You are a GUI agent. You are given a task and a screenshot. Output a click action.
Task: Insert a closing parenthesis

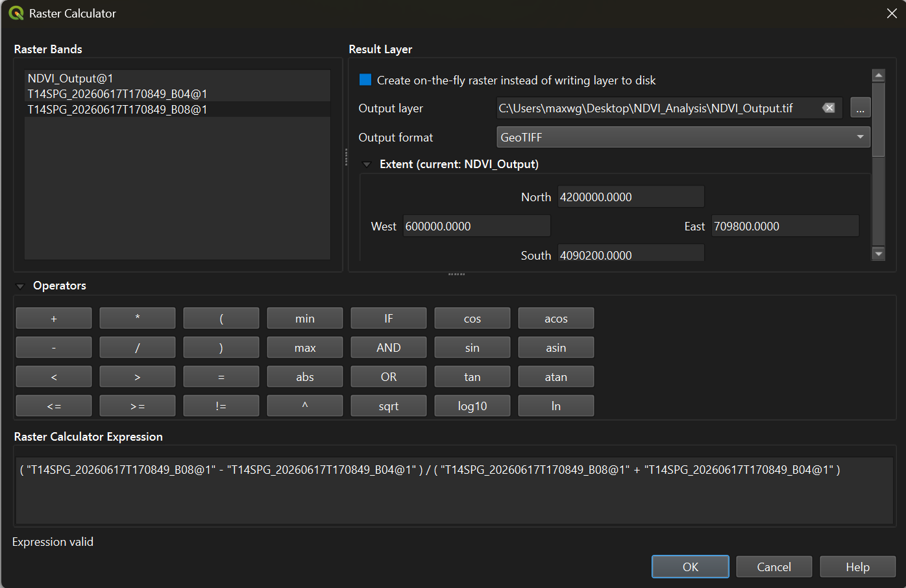click(221, 347)
